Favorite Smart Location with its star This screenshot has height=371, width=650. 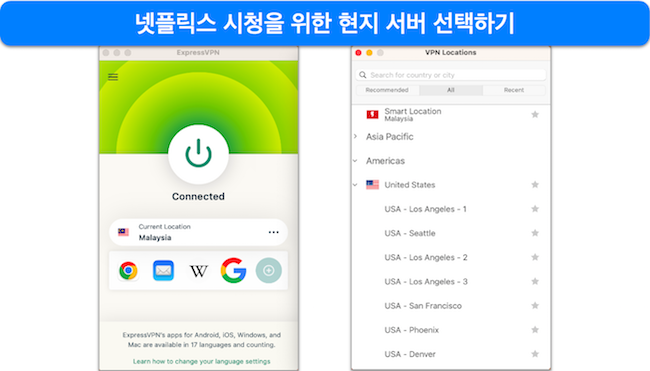(x=535, y=114)
